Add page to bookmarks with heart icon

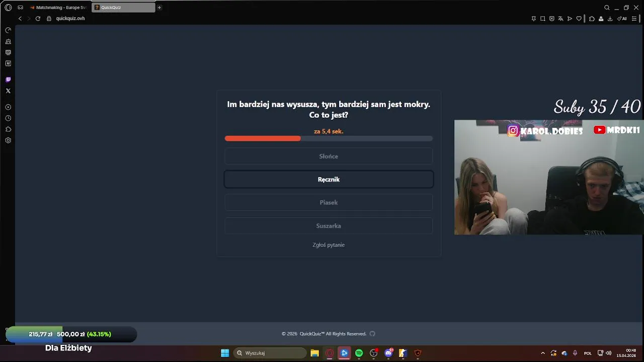579,19
